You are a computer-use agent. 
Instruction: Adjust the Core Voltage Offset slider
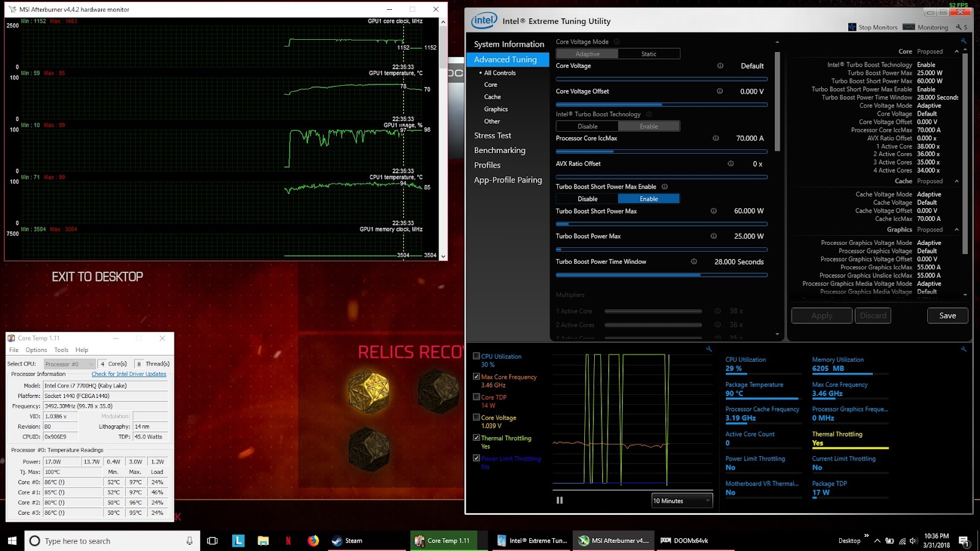661,105
